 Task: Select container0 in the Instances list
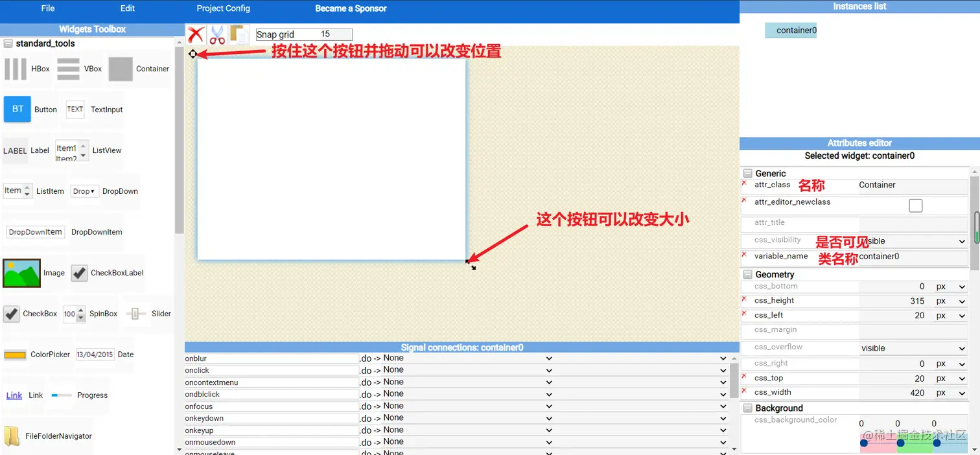[791, 30]
